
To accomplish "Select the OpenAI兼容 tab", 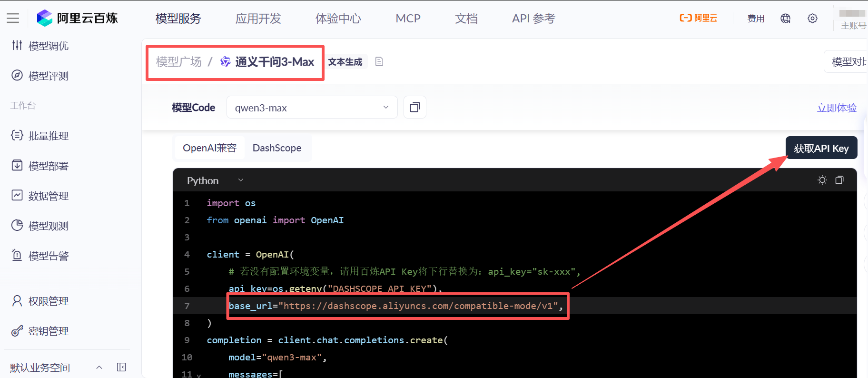I will click(x=210, y=148).
